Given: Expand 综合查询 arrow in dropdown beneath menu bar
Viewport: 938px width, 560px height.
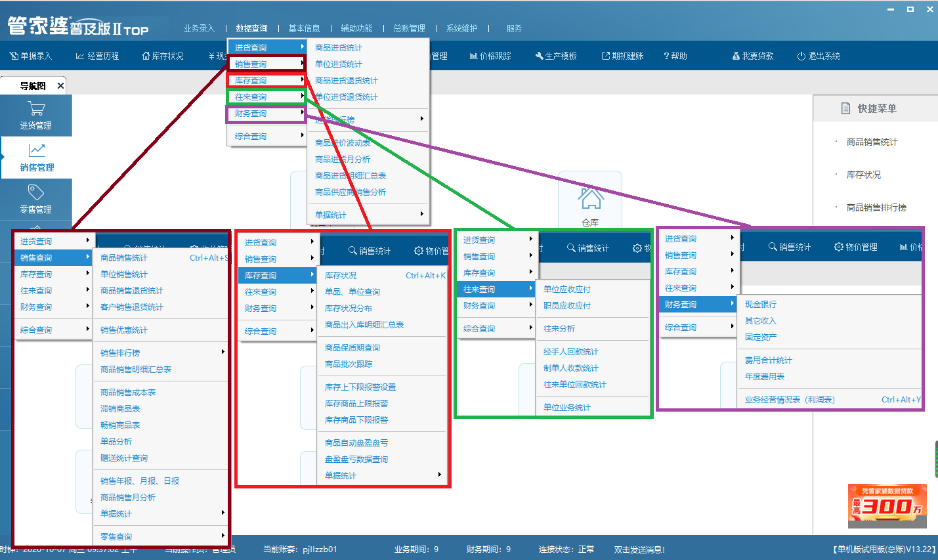Looking at the screenshot, I should [x=302, y=135].
